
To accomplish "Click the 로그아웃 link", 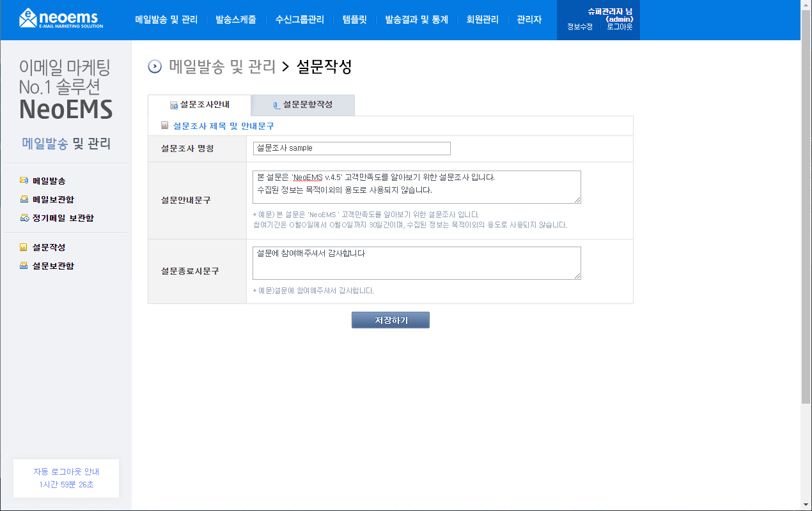I will point(620,27).
